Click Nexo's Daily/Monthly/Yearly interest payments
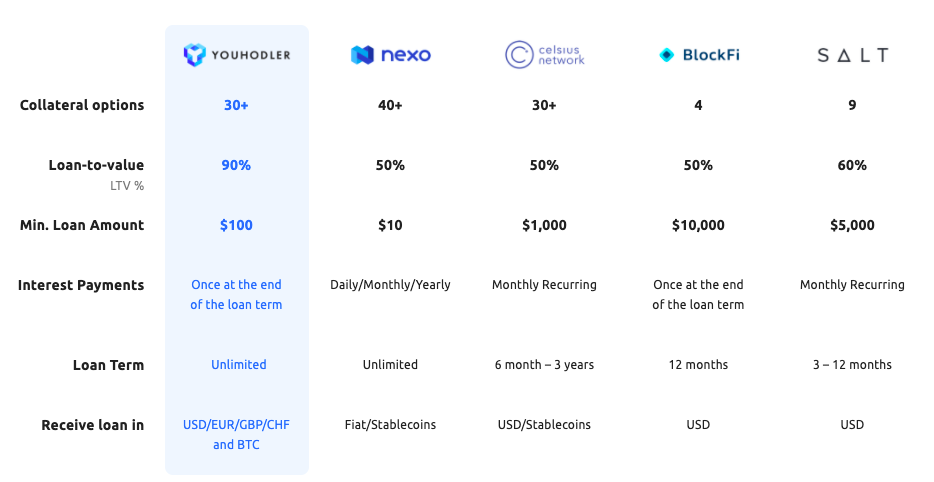The image size is (934, 482). (x=390, y=285)
